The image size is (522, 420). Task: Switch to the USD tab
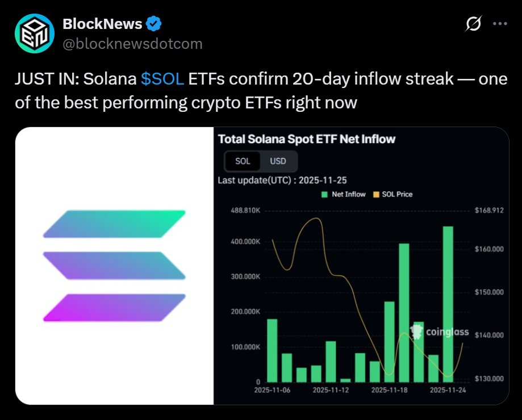[x=278, y=161]
